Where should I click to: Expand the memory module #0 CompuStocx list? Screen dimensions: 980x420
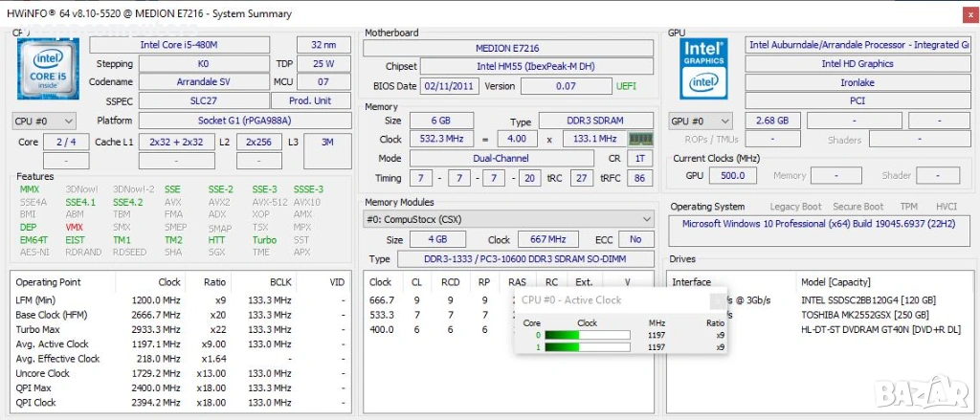click(508, 219)
